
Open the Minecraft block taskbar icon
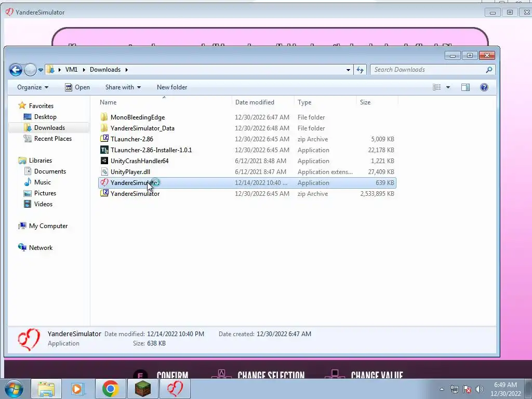(142, 389)
